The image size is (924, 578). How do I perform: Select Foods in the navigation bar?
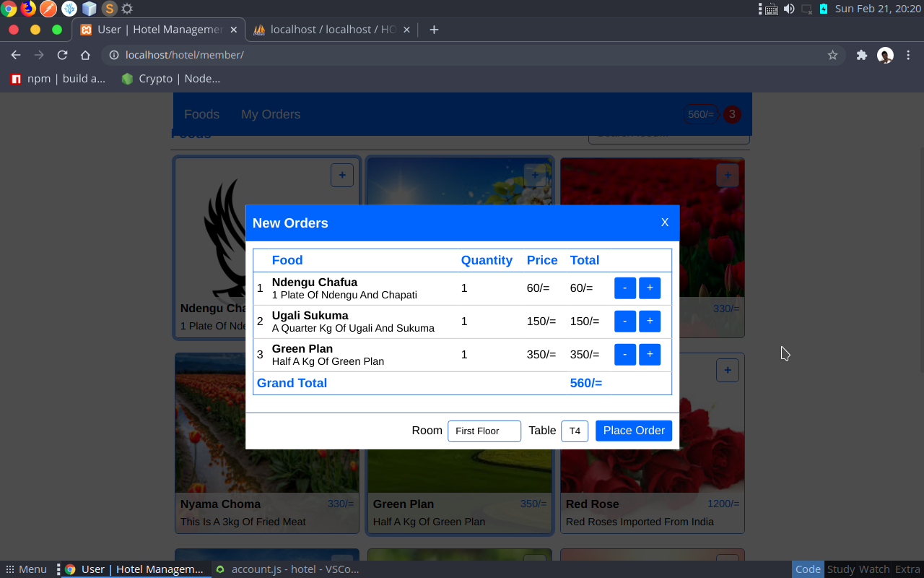pyautogui.click(x=201, y=114)
